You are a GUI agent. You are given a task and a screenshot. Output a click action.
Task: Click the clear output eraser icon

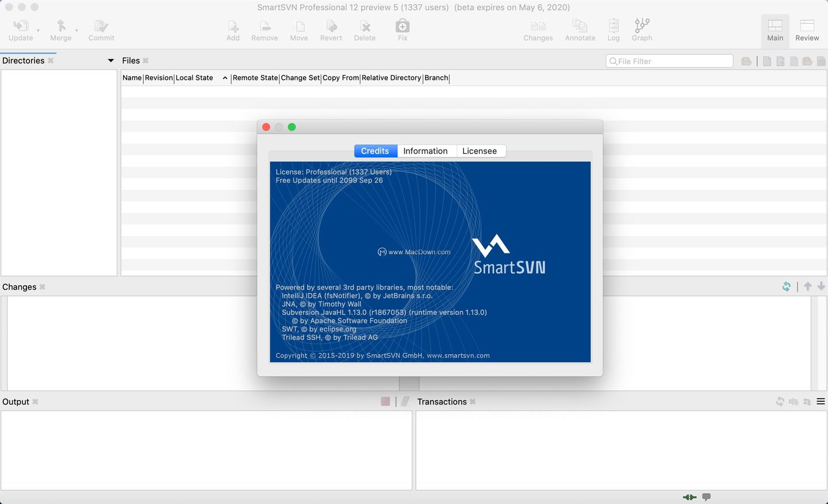coord(405,401)
